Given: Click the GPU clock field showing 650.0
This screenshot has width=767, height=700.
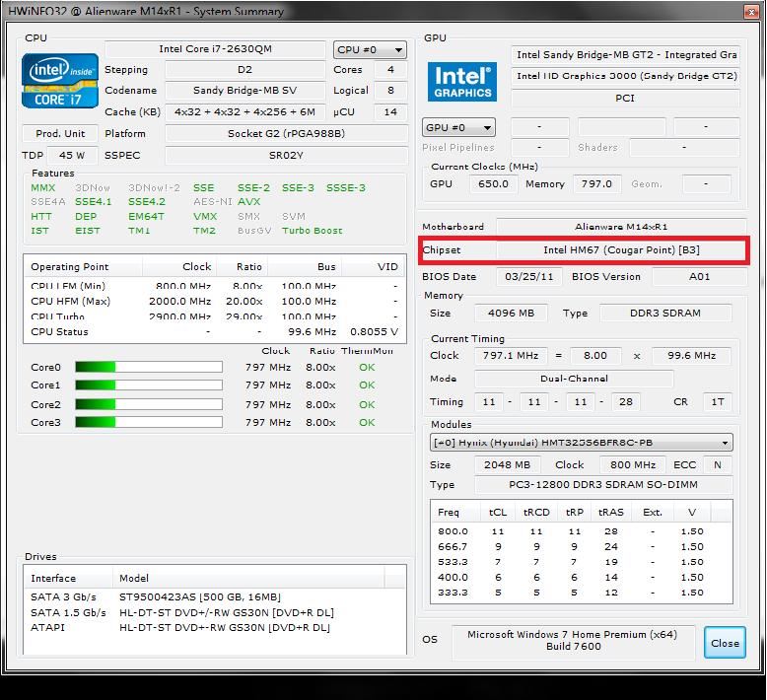Looking at the screenshot, I should (493, 184).
